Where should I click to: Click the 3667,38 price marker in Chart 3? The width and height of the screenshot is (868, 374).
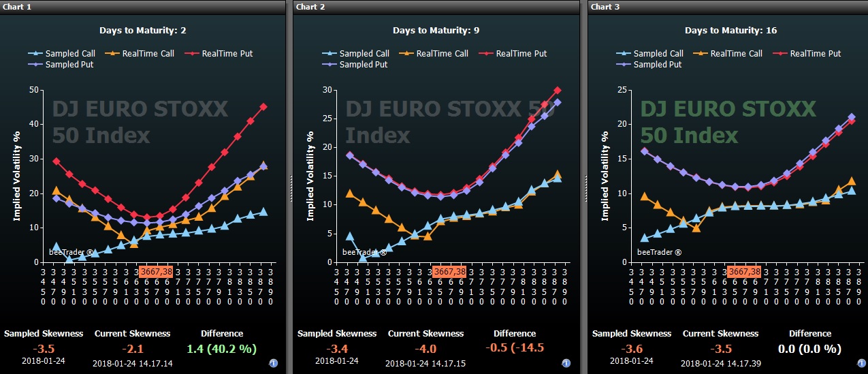pos(743,271)
